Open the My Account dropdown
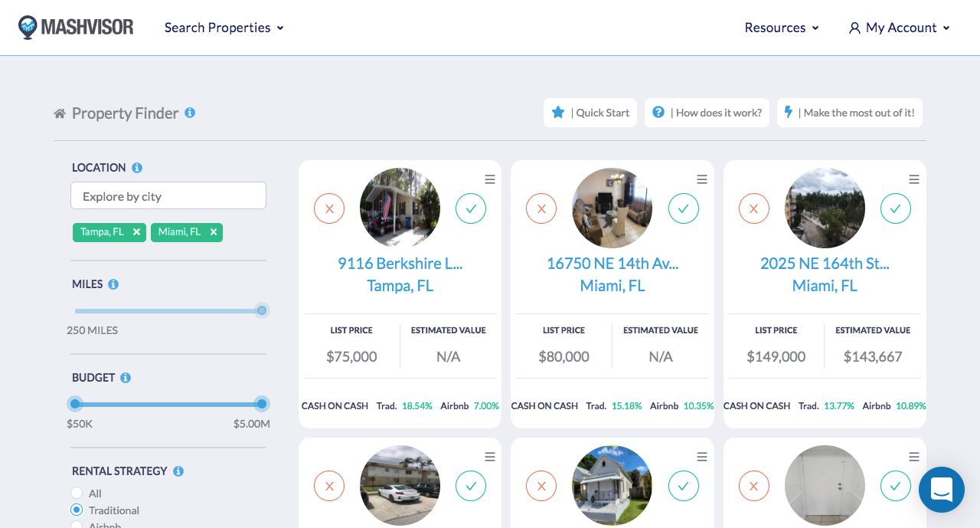Screen dimensions: 980x528 tap(900, 28)
